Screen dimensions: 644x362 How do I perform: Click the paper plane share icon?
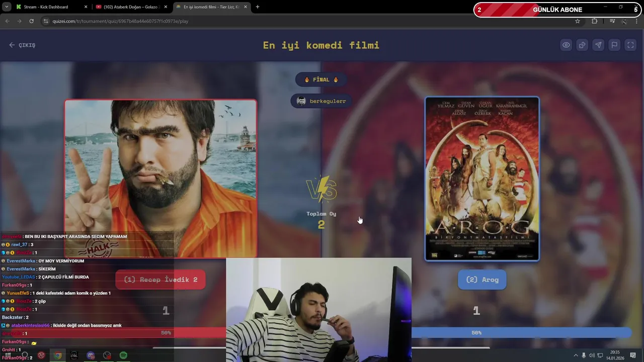pyautogui.click(x=598, y=45)
